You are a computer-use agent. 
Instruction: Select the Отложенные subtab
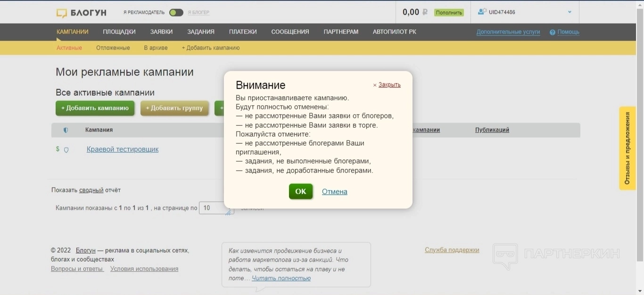(x=113, y=48)
